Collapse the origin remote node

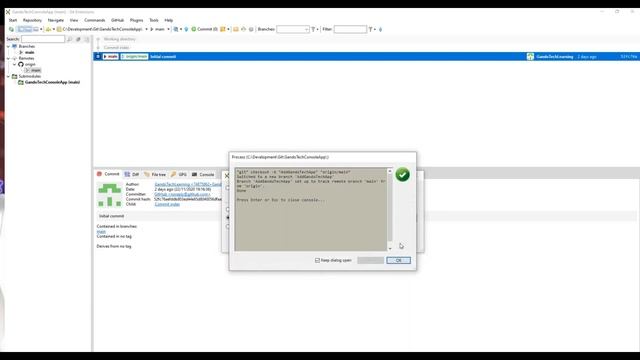15,64
